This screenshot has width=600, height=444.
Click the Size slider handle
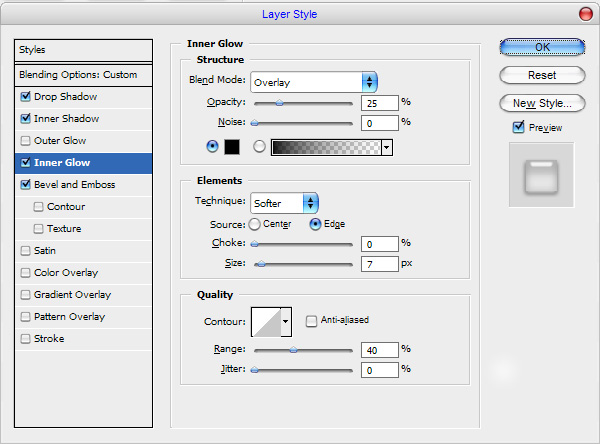[x=261, y=264]
